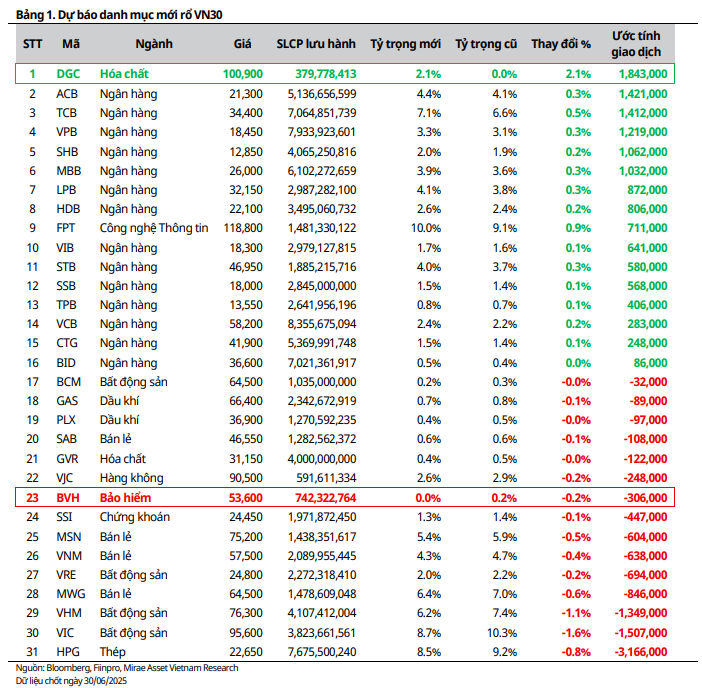Click the 'Ngành' column header
This screenshot has width=702, height=688.
click(x=153, y=44)
